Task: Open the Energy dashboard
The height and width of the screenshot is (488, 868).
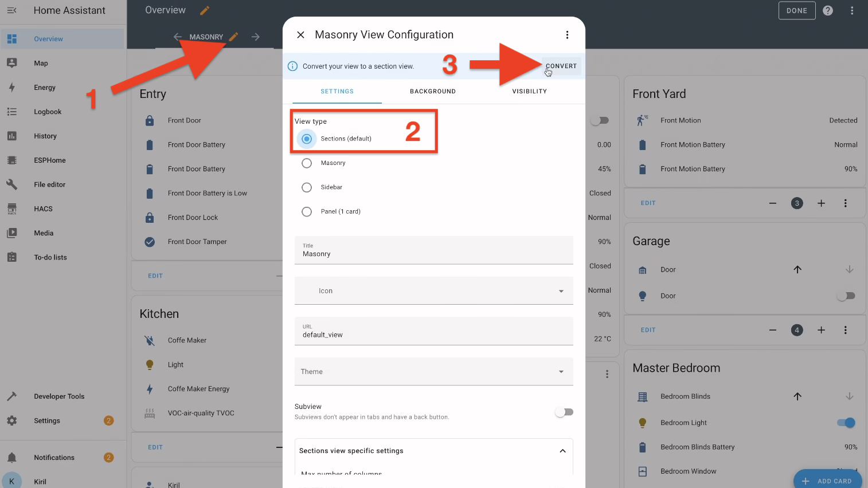Action: [x=62, y=88]
